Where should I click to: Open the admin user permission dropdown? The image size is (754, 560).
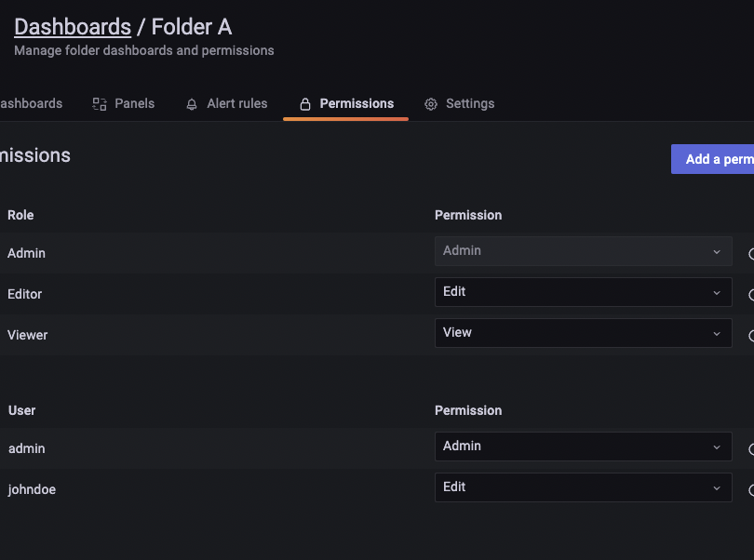[583, 446]
